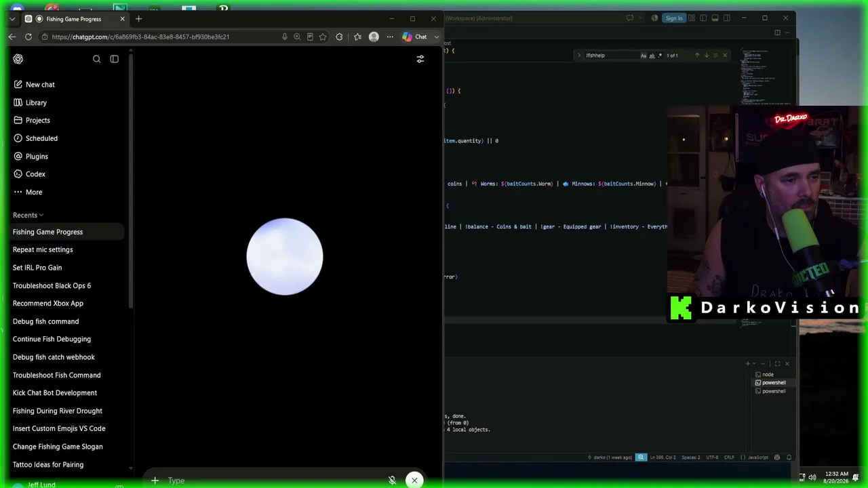Collapse the Recents section

28,215
